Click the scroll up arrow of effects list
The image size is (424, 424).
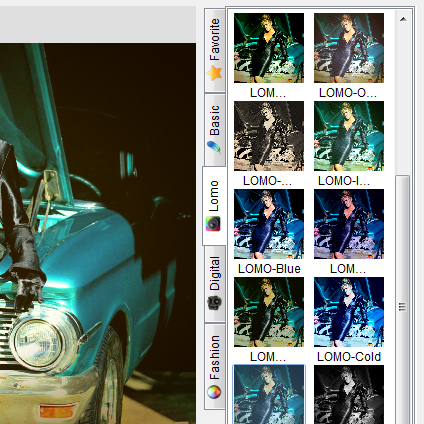click(403, 19)
